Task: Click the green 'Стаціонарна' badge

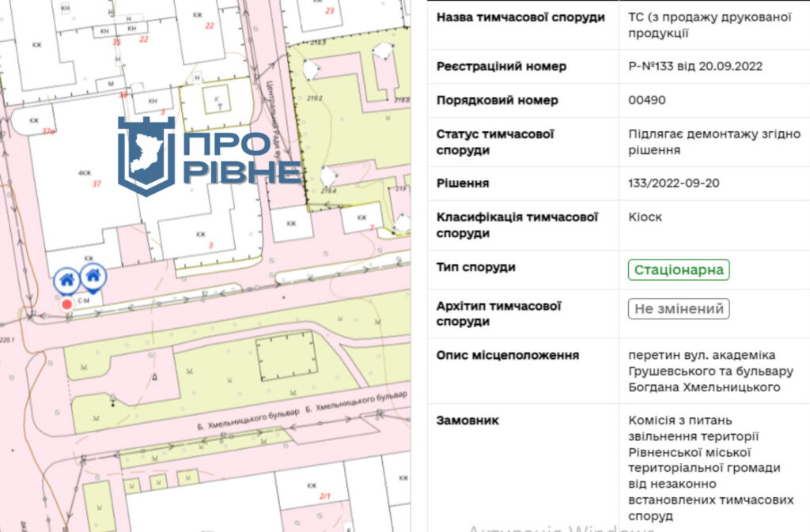Action: pos(678,270)
